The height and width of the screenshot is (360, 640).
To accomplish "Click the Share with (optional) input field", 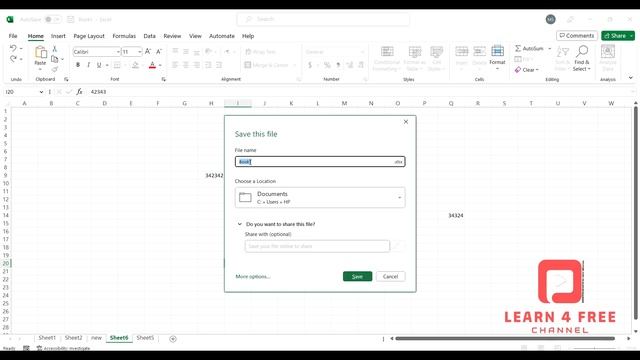I will 317,246.
